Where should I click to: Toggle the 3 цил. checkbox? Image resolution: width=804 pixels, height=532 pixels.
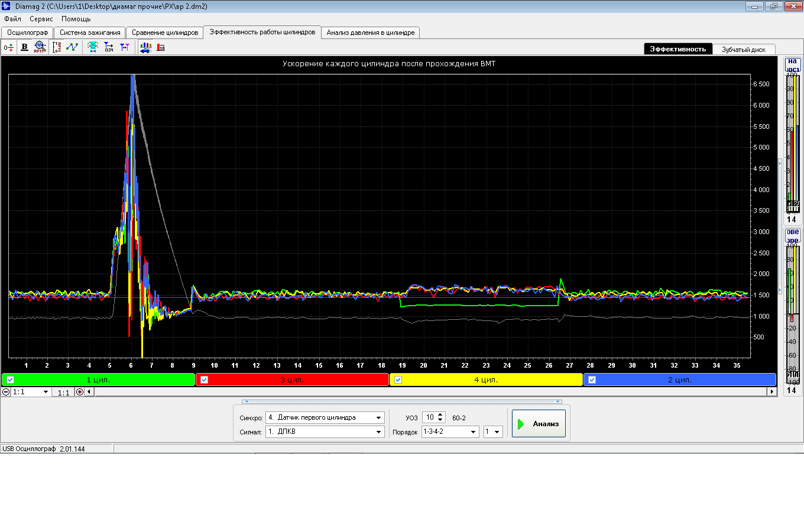point(204,380)
